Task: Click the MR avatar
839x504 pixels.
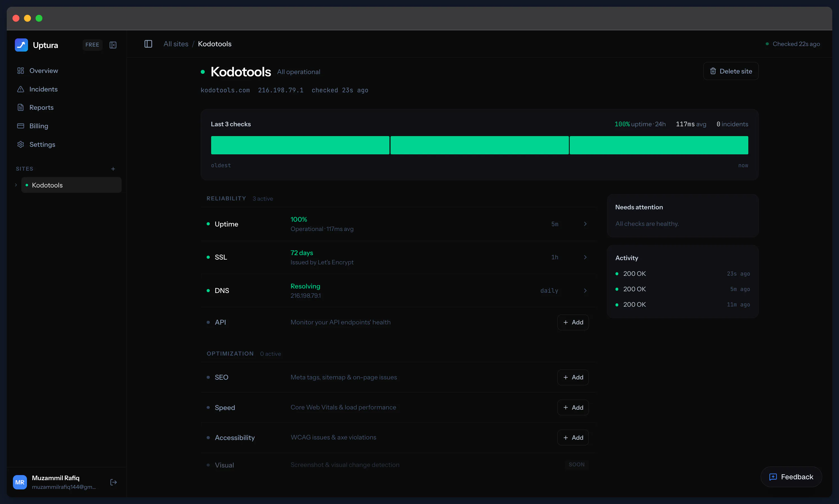Action: coord(20,482)
